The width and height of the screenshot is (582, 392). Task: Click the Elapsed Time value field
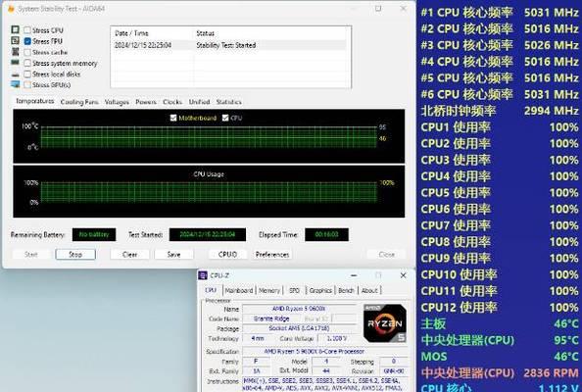pos(326,234)
